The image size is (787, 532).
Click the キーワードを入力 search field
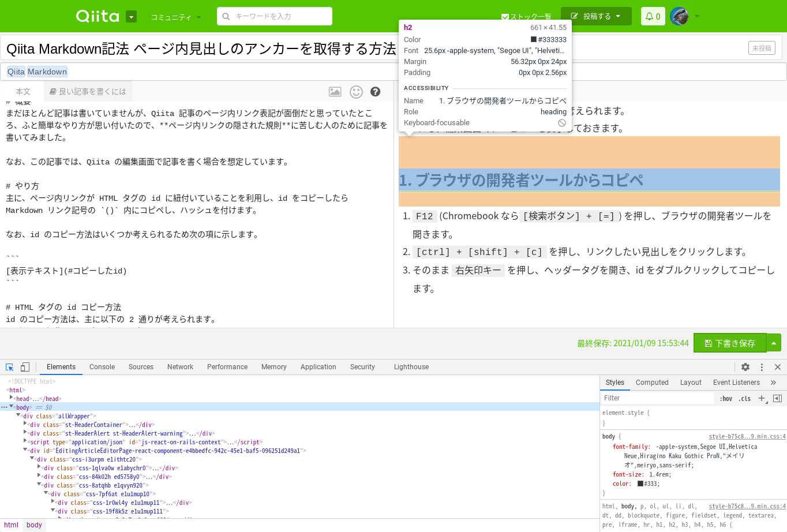(x=275, y=16)
